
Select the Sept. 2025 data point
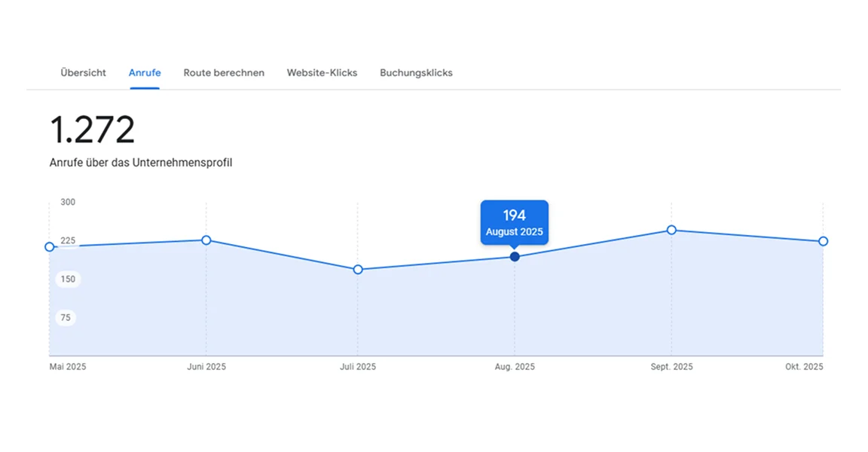click(x=671, y=231)
